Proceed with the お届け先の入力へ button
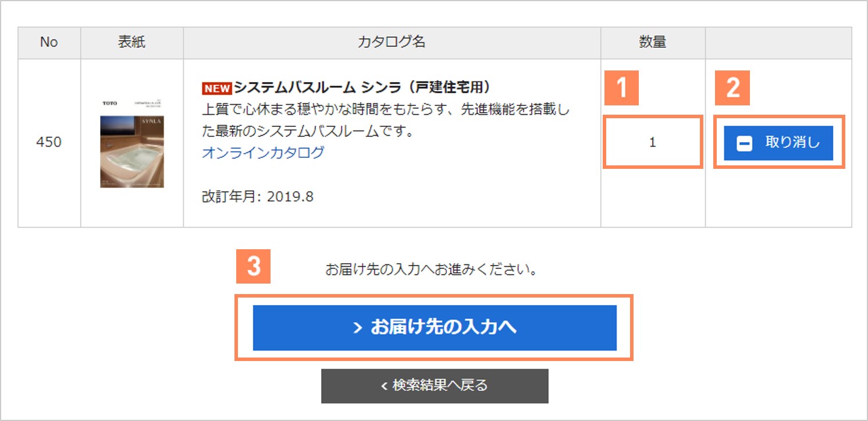 point(434,328)
